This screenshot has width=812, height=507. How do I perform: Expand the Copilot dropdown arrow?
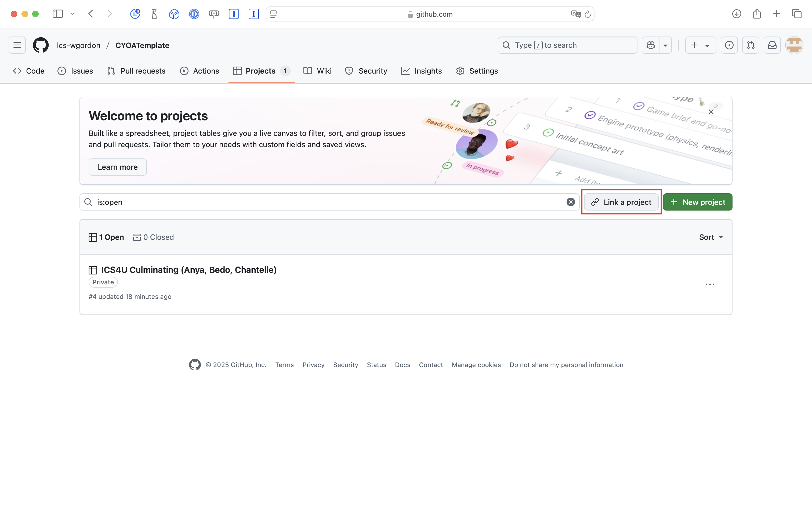click(665, 45)
